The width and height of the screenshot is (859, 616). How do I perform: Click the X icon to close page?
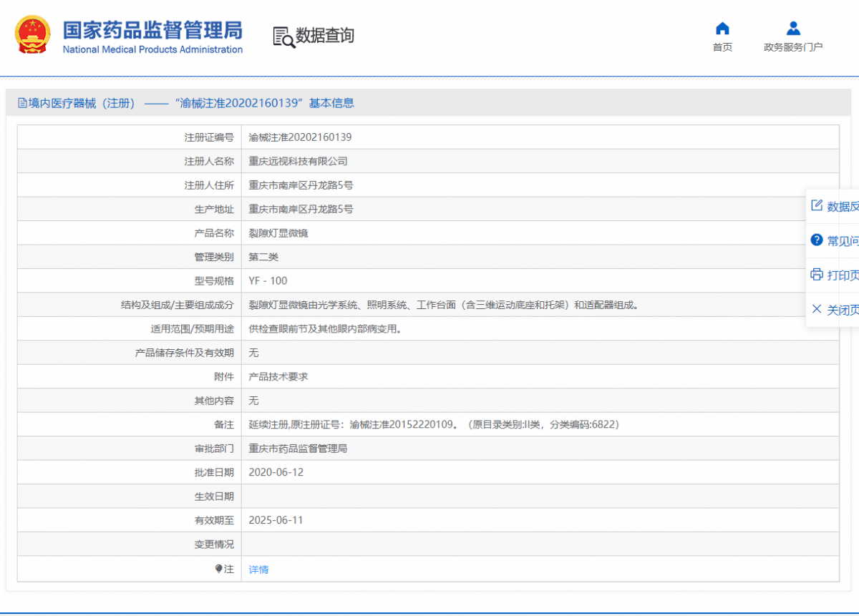tap(816, 309)
